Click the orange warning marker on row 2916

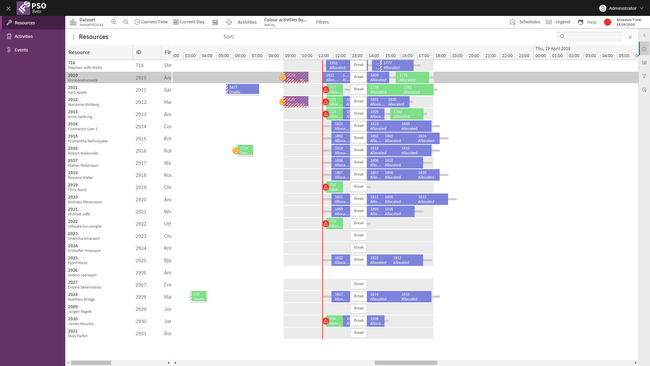coord(235,151)
